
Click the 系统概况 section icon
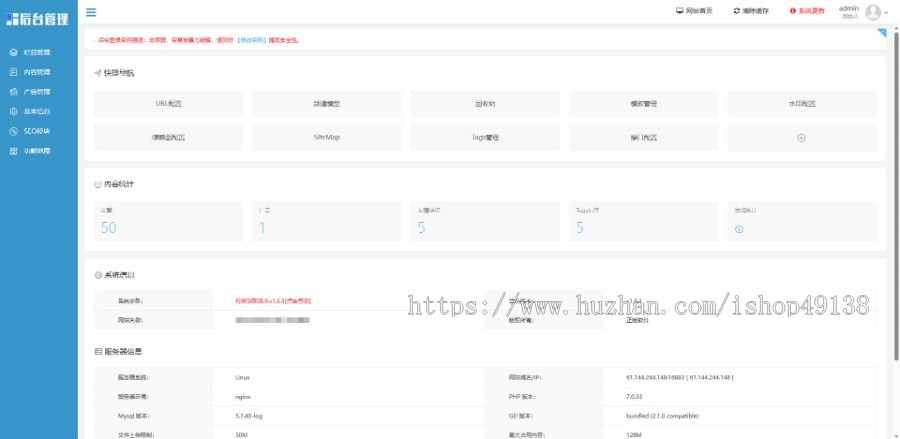click(x=98, y=275)
